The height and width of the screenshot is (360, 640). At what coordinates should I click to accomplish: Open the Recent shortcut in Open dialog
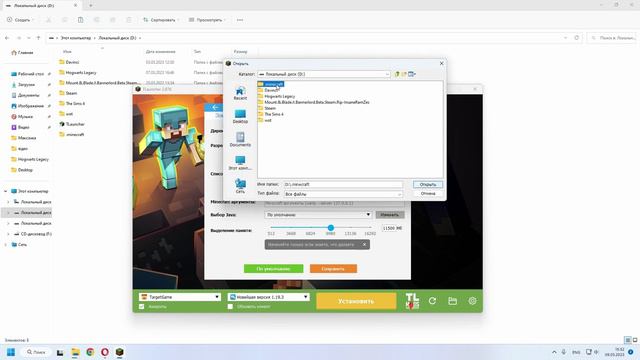[x=240, y=93]
